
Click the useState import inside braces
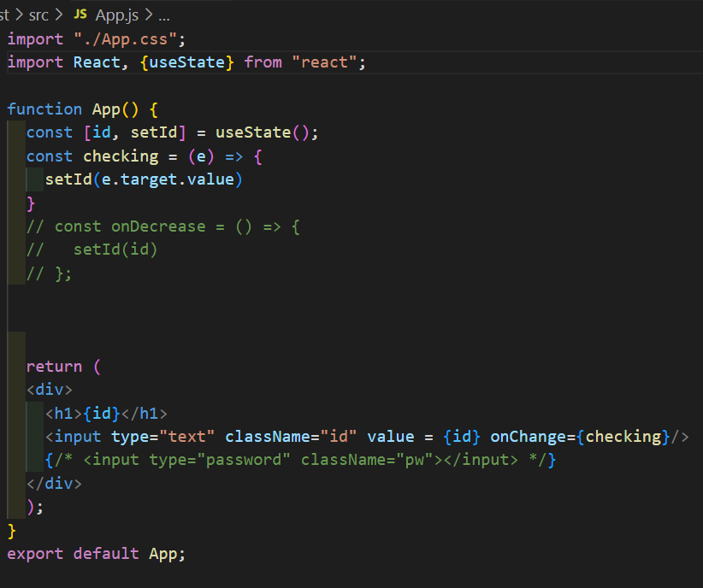point(187,62)
